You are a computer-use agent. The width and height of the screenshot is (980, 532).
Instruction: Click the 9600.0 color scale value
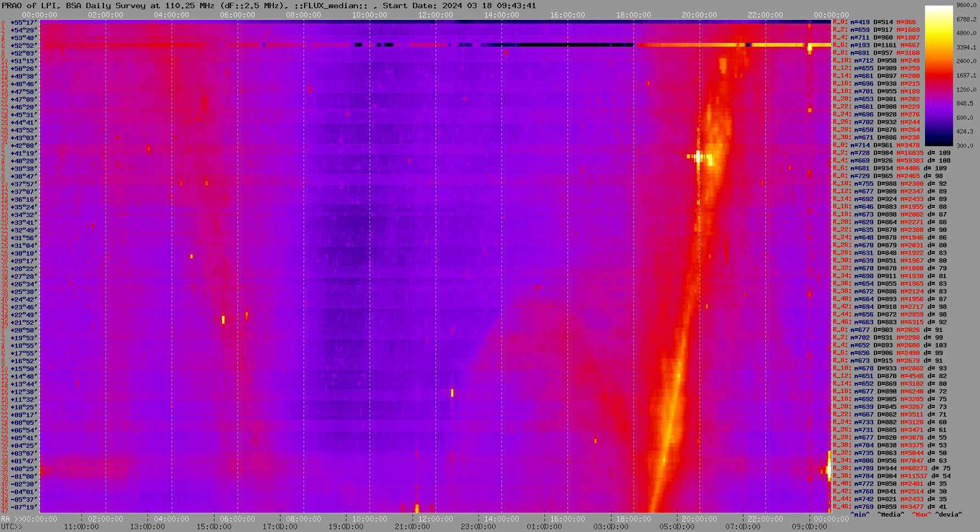(966, 5)
